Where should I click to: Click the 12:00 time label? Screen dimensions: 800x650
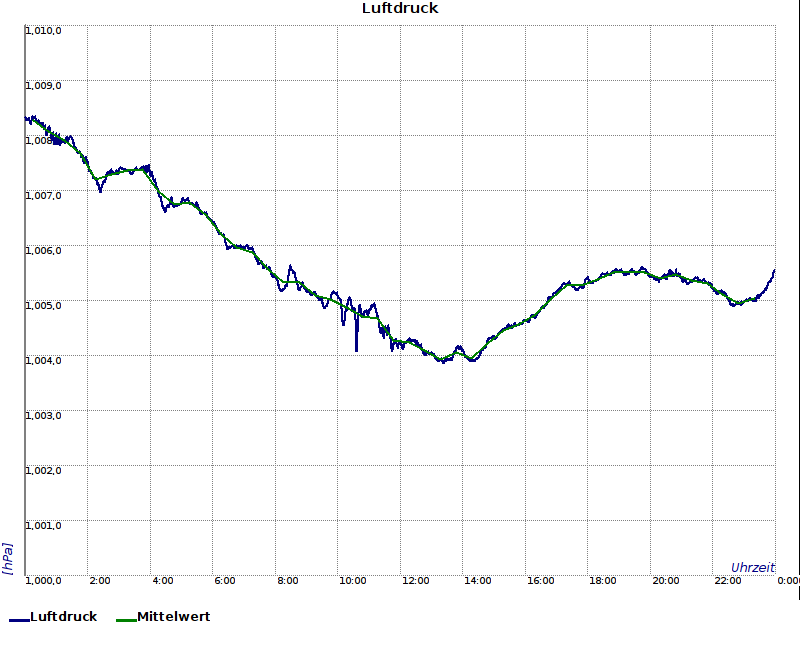coord(415,581)
